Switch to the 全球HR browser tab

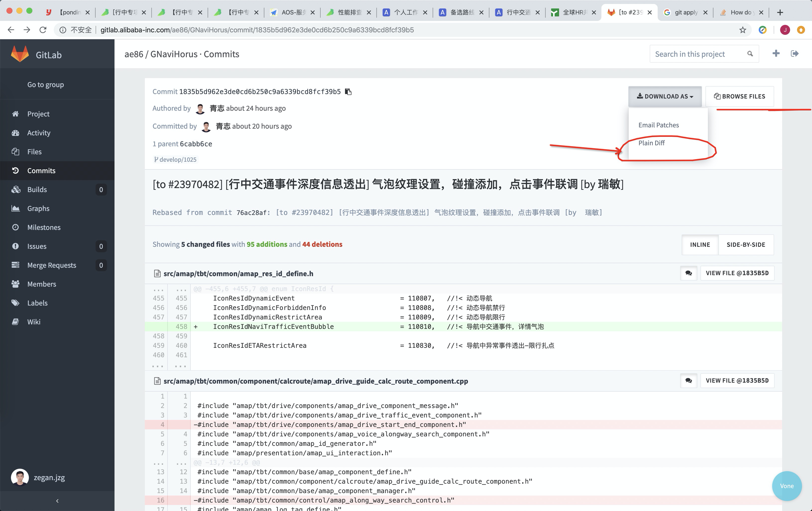coord(573,12)
